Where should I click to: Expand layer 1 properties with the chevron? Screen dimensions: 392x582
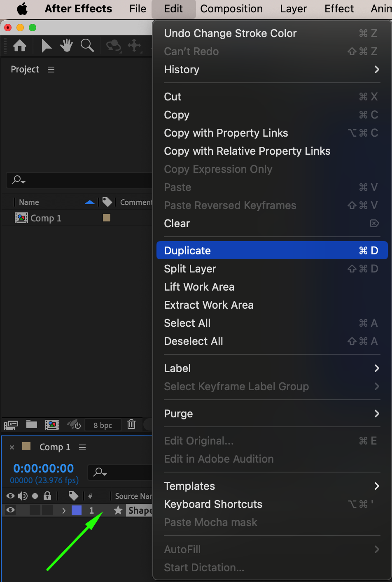click(x=64, y=511)
